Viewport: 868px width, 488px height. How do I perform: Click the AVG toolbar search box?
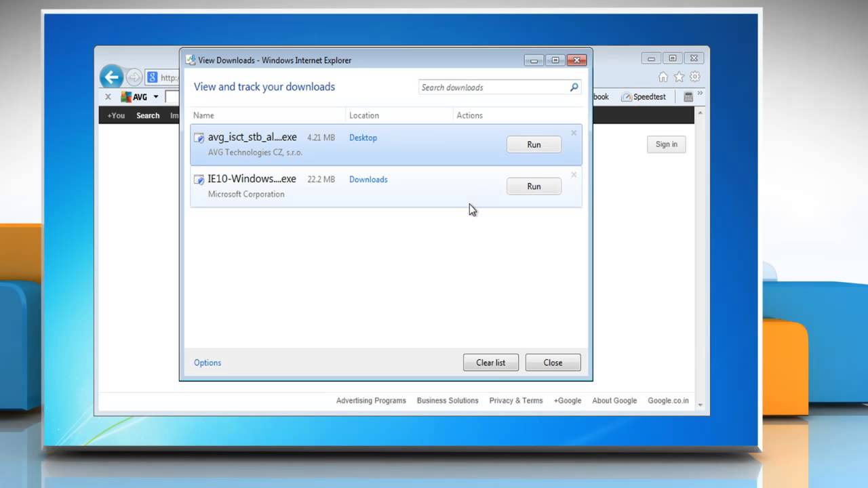point(172,97)
